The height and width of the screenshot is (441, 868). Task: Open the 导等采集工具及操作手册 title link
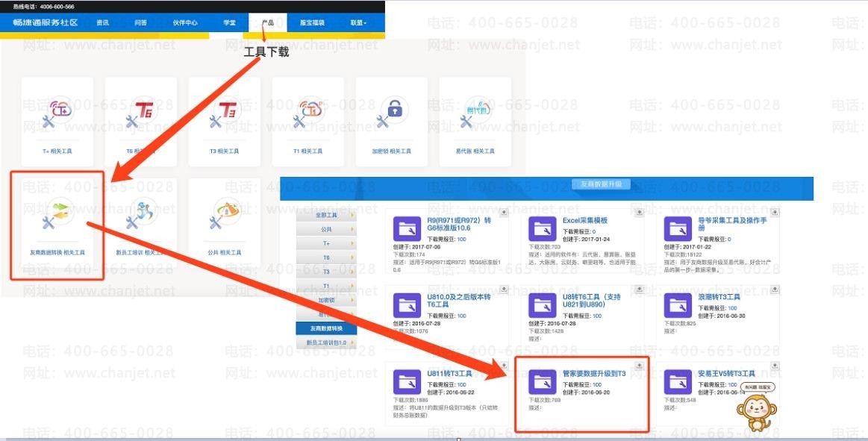coord(732,224)
